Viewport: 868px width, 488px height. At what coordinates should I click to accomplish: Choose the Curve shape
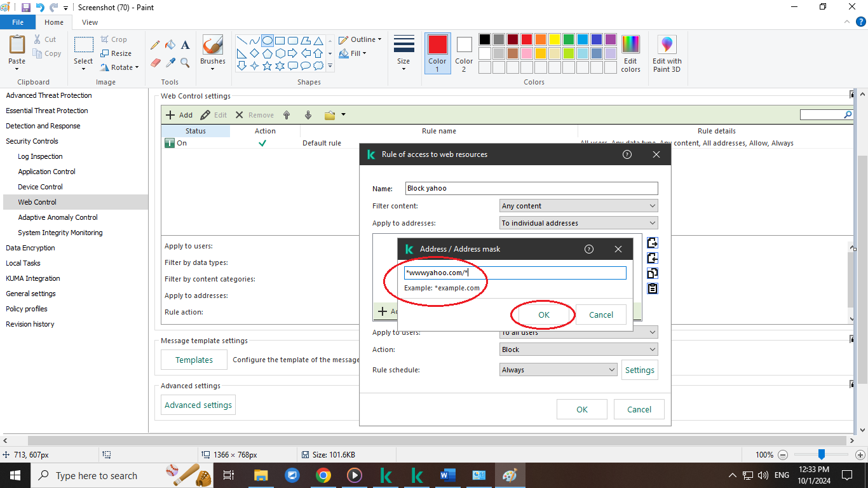tap(255, 40)
